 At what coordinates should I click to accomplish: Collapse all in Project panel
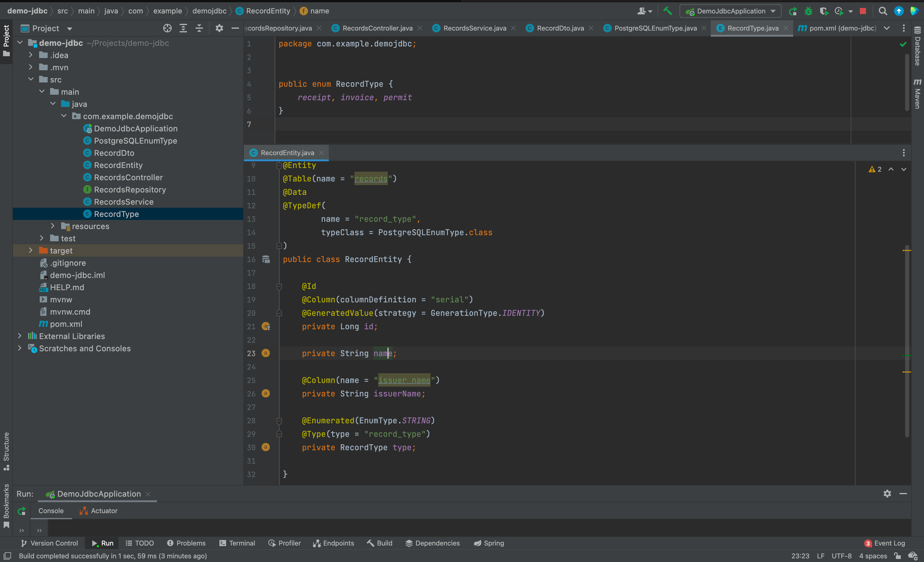point(199,28)
